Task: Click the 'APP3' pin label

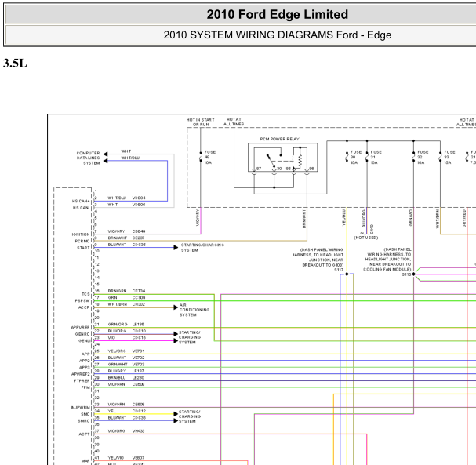Action: pos(85,368)
